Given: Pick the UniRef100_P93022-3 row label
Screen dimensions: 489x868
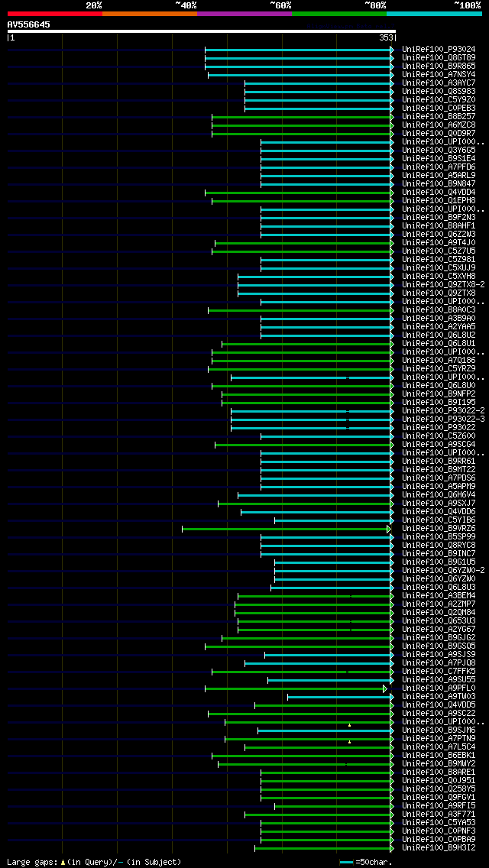Looking at the screenshot, I should point(444,419).
